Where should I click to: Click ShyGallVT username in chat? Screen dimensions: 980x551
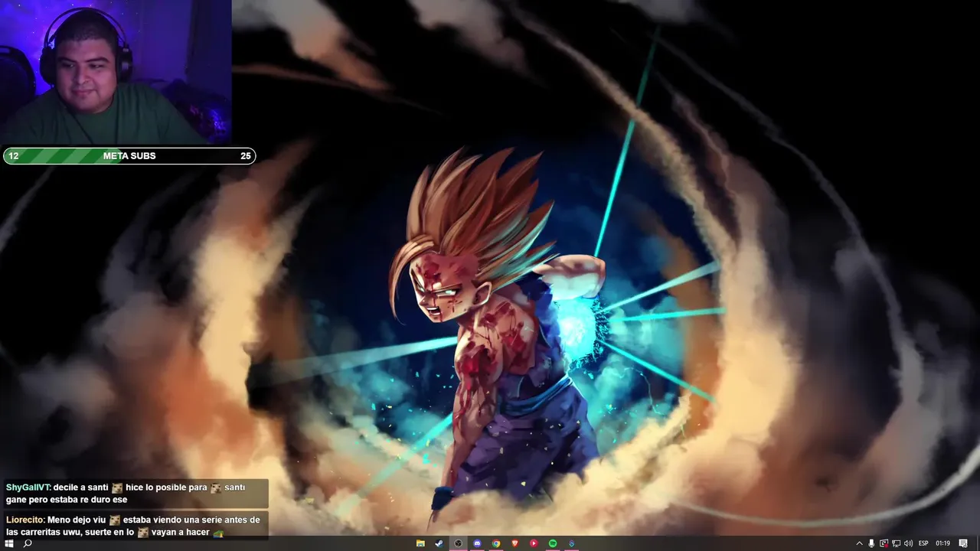[x=28, y=487]
